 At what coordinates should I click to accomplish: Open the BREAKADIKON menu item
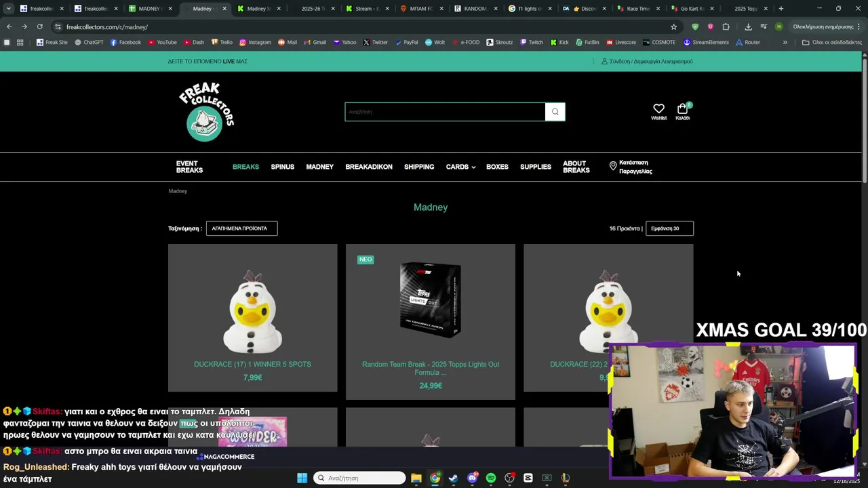368,167
